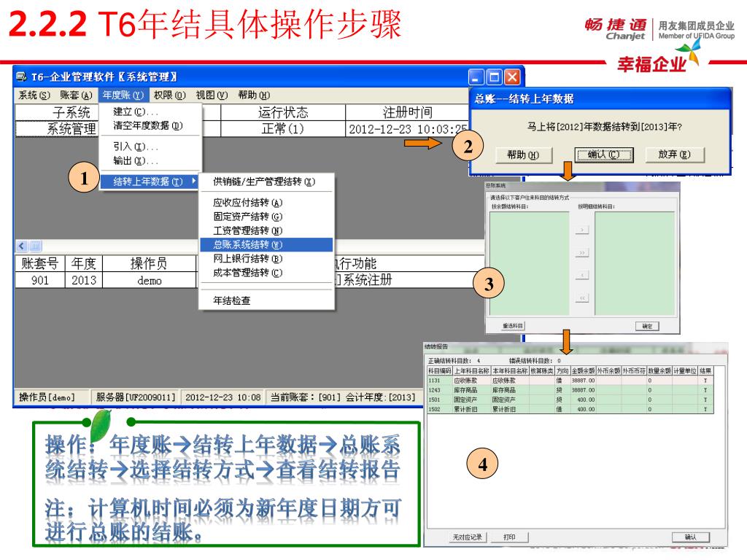Open the 系统(S) menu
The image size is (747, 560).
point(34,96)
